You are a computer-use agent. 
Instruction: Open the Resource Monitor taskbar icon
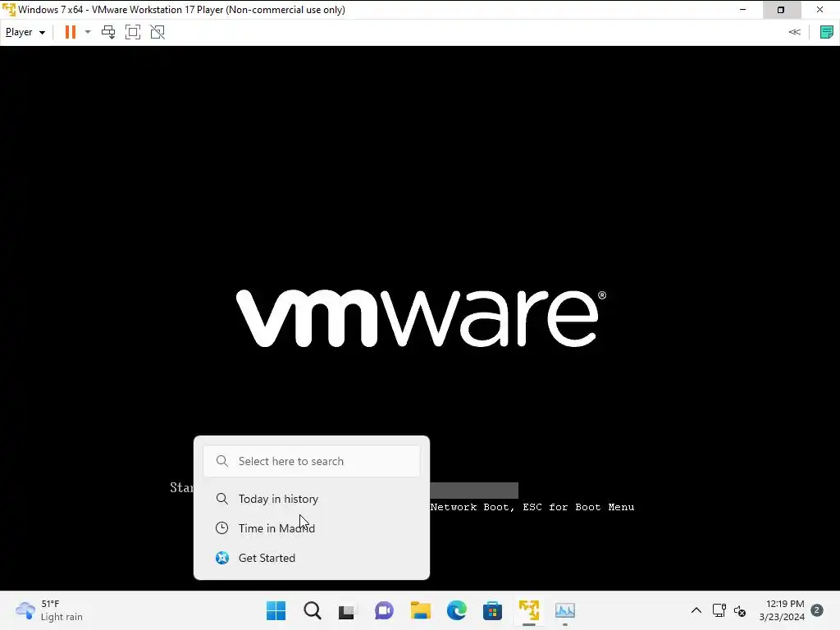pyautogui.click(x=564, y=610)
